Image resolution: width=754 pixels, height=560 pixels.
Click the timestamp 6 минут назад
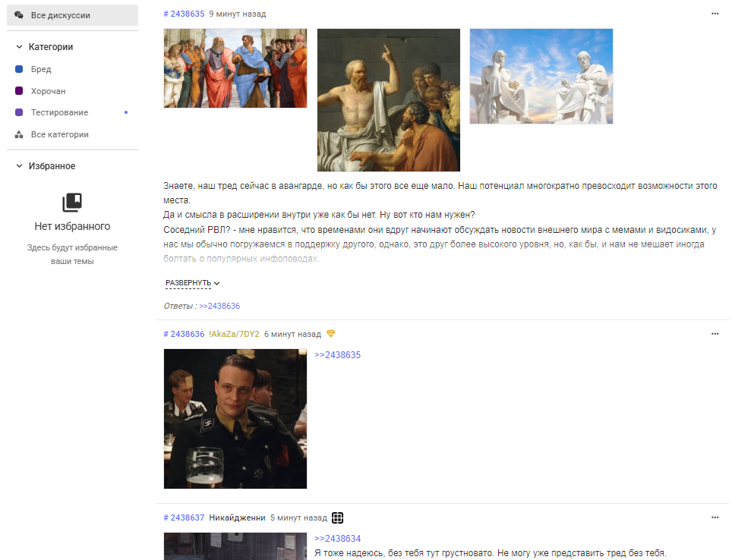(x=292, y=334)
